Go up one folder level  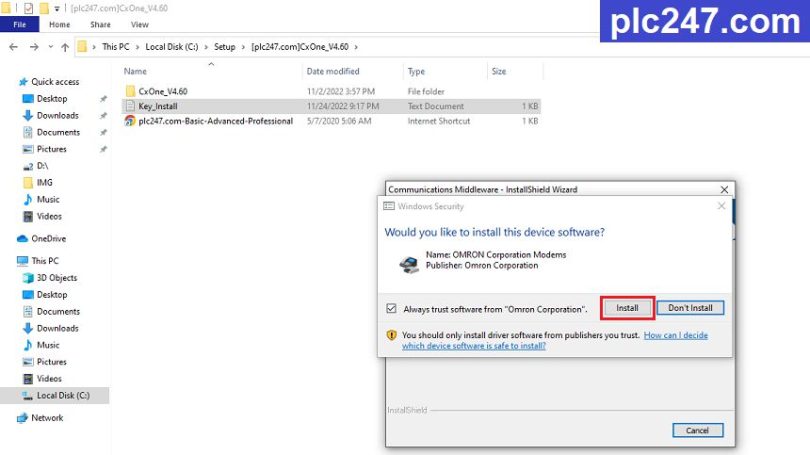coord(65,47)
